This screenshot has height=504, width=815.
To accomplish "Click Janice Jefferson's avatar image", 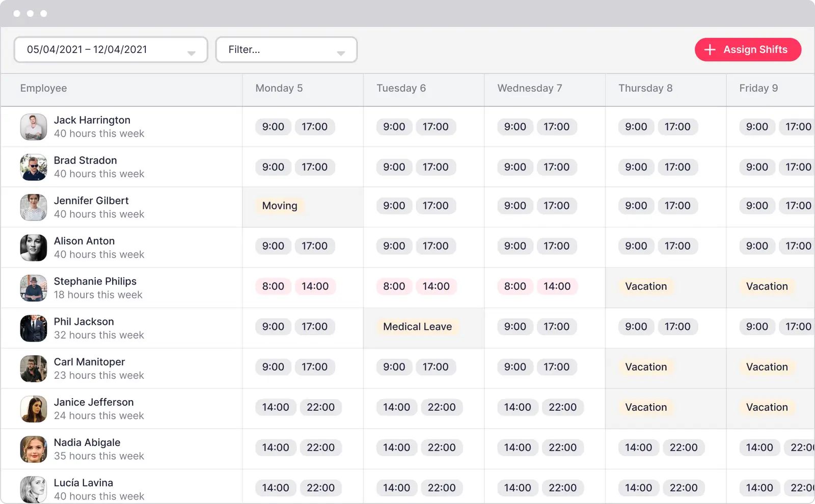I will (33, 409).
